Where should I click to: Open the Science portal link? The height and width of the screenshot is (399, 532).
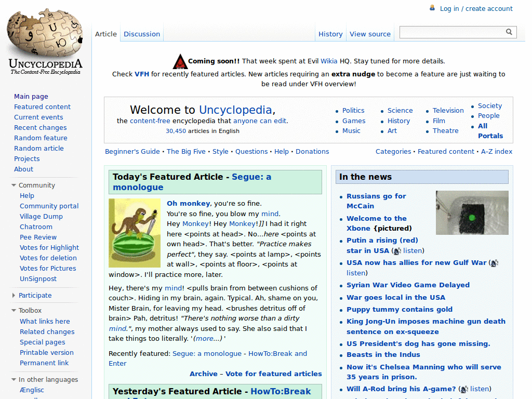(400, 111)
